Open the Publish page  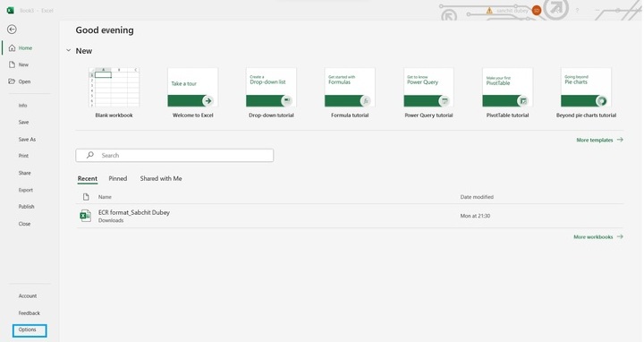coord(26,206)
